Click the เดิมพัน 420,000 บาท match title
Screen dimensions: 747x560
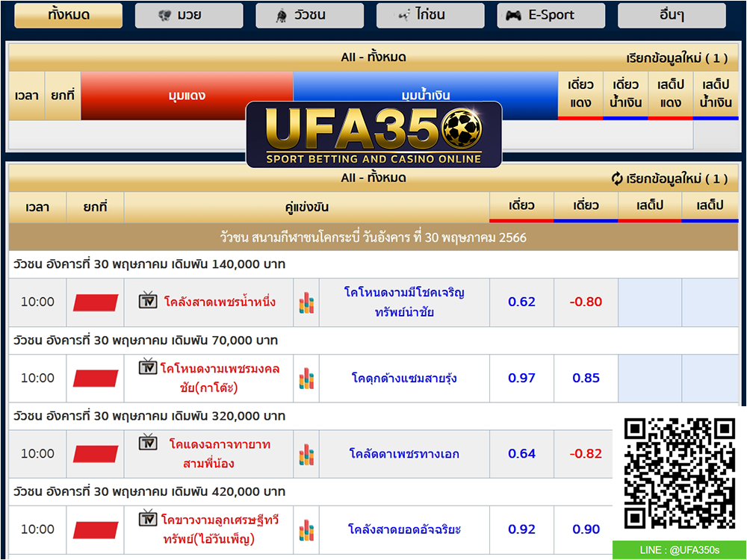[x=149, y=492]
